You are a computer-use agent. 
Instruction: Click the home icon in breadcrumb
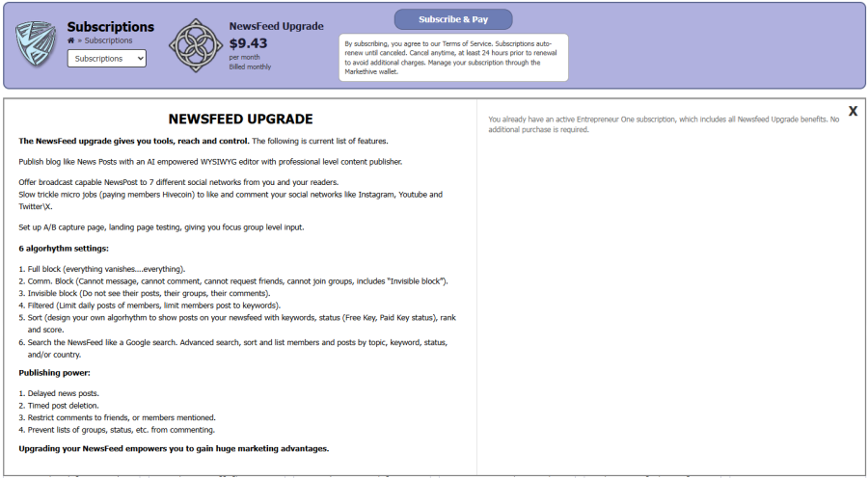70,40
